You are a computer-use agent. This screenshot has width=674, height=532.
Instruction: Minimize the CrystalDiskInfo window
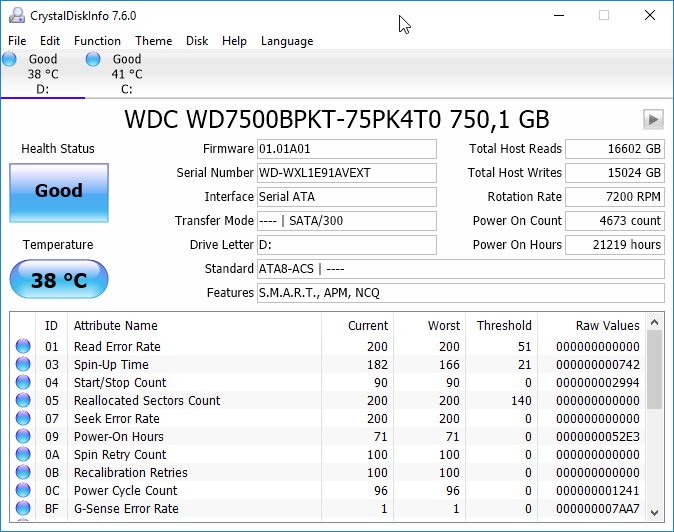pos(559,15)
